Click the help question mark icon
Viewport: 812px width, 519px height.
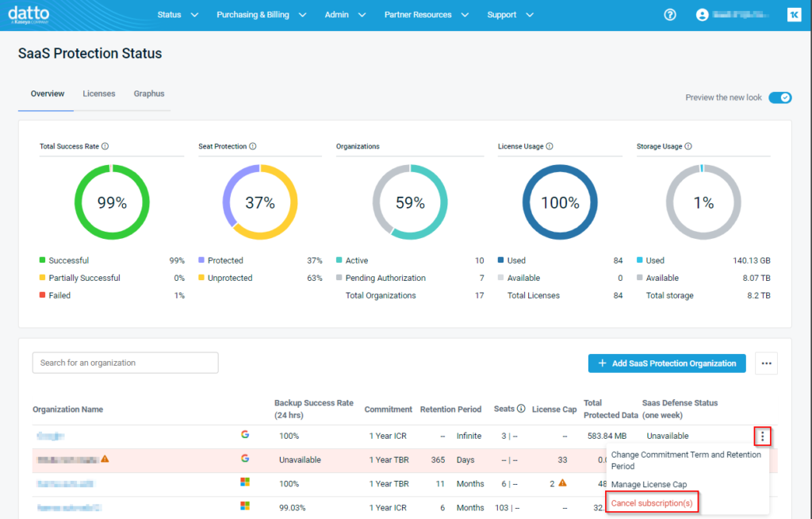[670, 15]
